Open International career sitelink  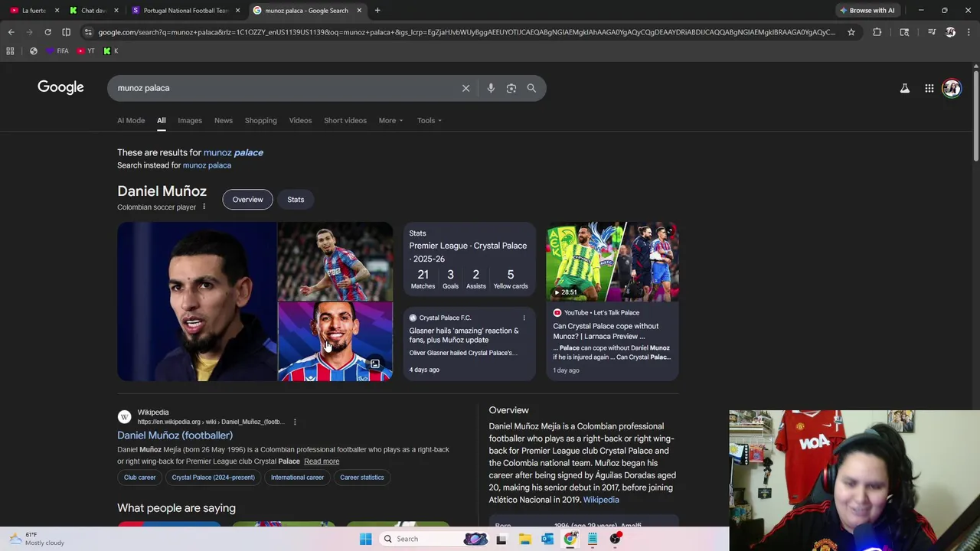pos(297,478)
